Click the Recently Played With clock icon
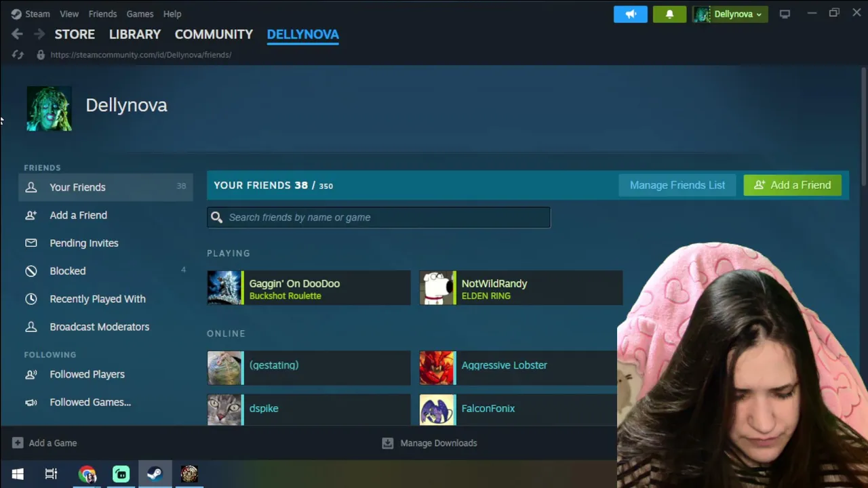This screenshot has height=488, width=868. pos(31,299)
